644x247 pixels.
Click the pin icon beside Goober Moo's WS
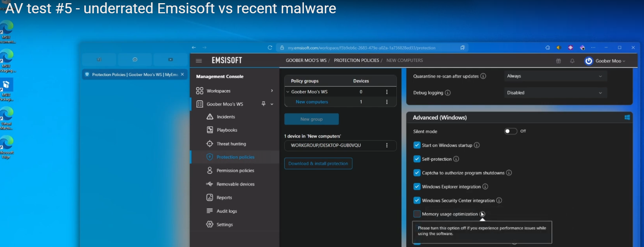coord(263,104)
